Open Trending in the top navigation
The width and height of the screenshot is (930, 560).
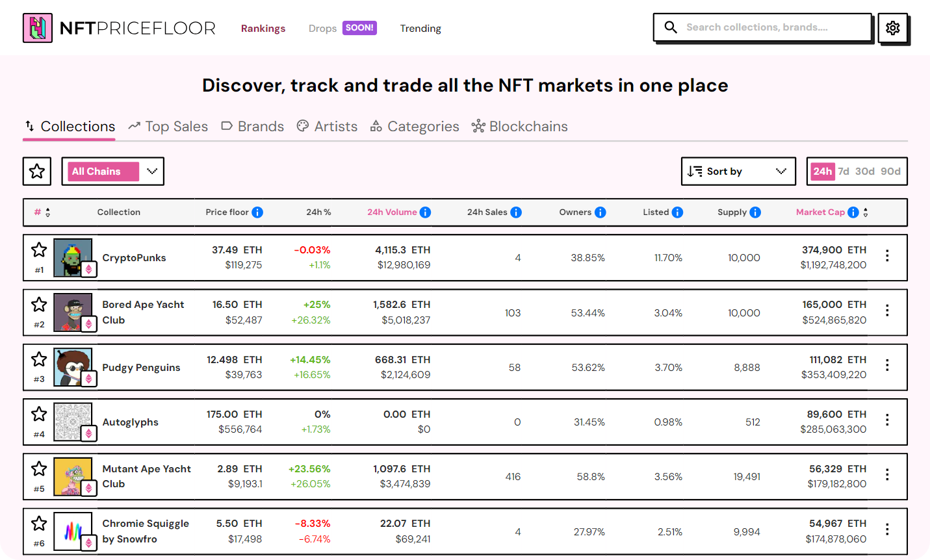point(420,28)
